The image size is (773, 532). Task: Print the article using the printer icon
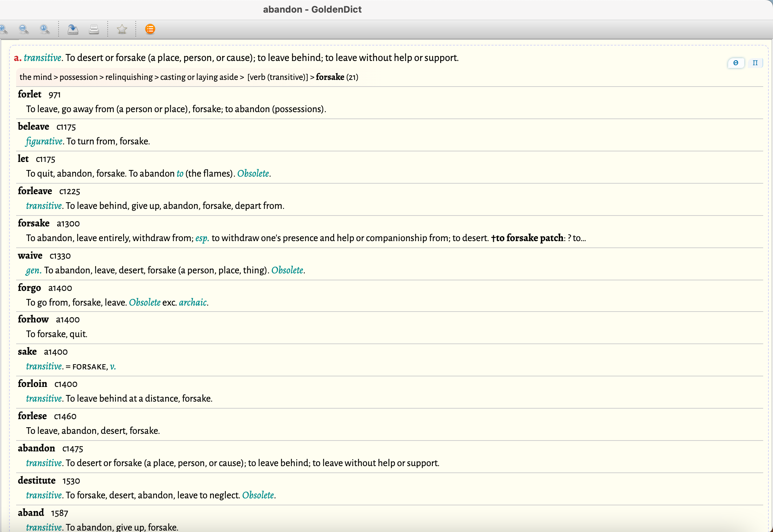point(94,29)
